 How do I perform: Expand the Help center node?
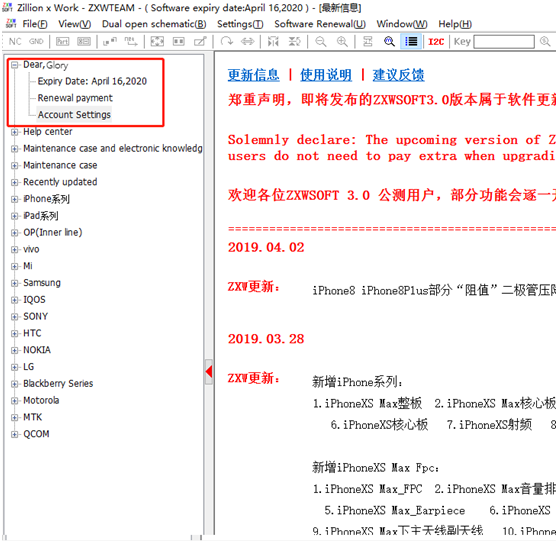[14, 132]
